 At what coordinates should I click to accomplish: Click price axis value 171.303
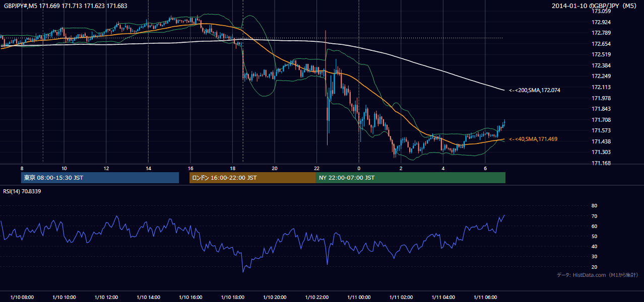pos(601,152)
